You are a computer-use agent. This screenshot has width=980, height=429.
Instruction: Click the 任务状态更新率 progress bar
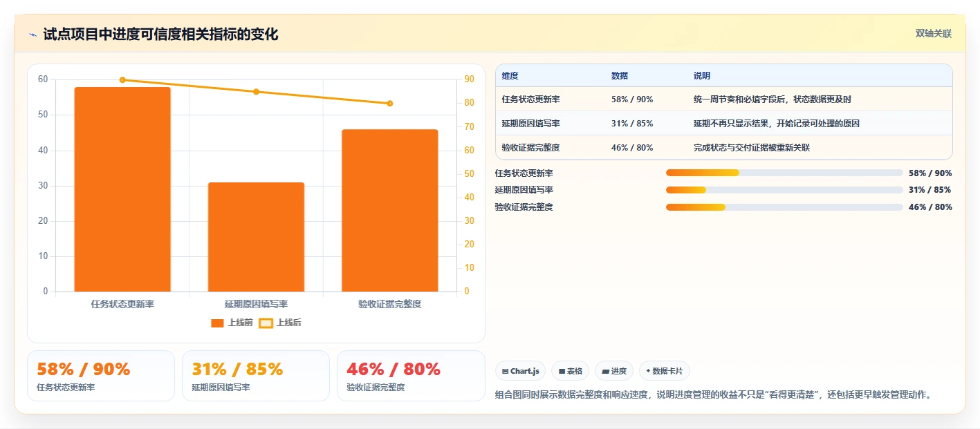(x=784, y=173)
